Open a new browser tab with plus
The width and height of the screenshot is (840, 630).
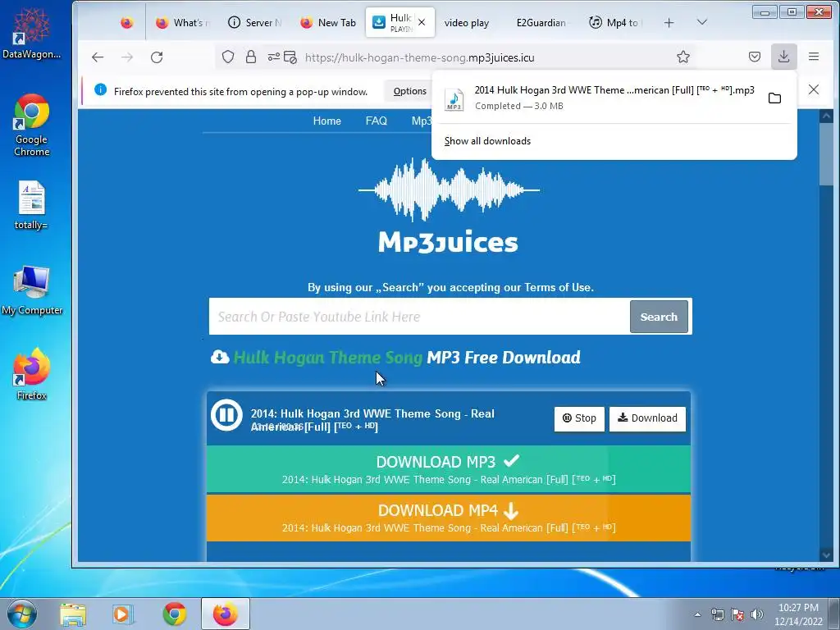pyautogui.click(x=669, y=22)
